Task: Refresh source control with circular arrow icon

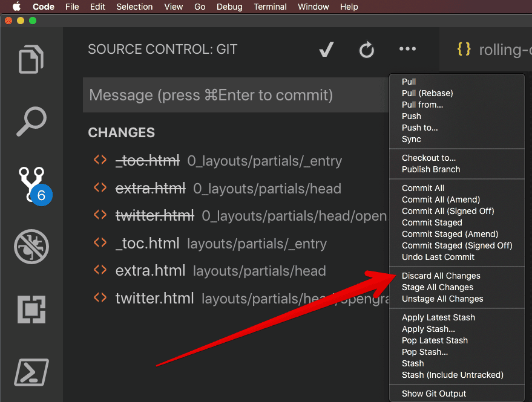Action: pos(367,50)
